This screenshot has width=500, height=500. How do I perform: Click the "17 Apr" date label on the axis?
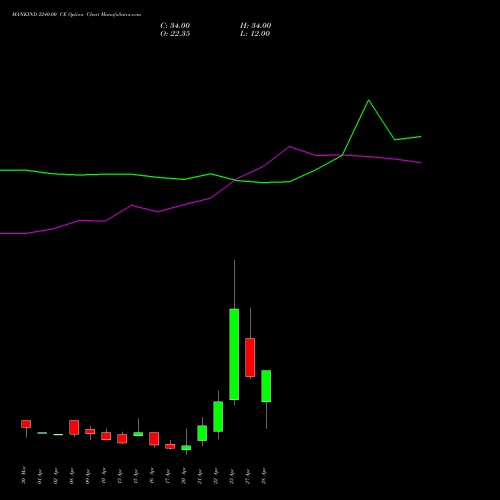(168, 476)
